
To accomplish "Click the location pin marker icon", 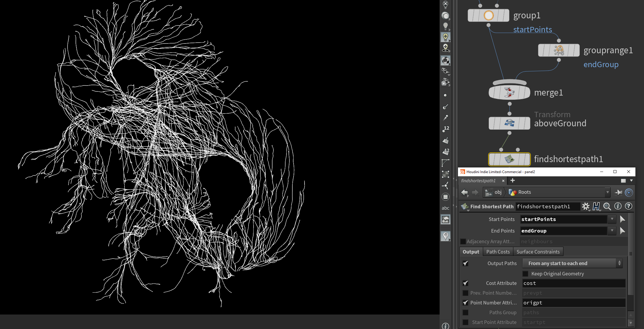I will (x=446, y=236).
